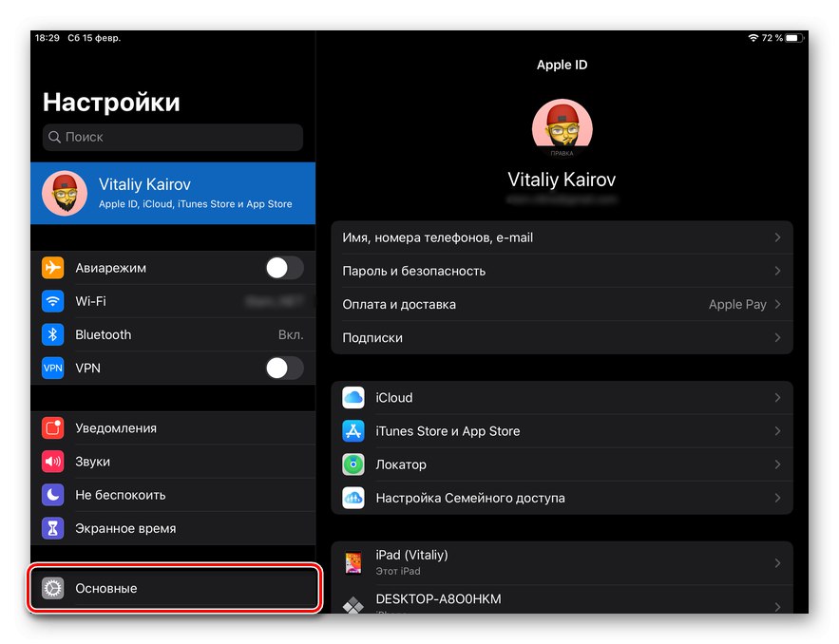
Task: Tap the 18:29 clock in status bar
Action: click(x=48, y=38)
